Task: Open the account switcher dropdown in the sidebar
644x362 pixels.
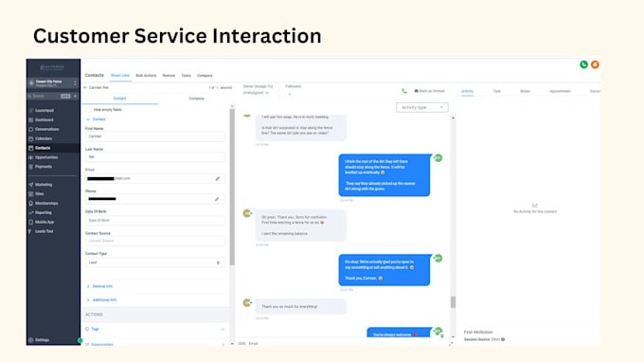Action: click(x=53, y=83)
